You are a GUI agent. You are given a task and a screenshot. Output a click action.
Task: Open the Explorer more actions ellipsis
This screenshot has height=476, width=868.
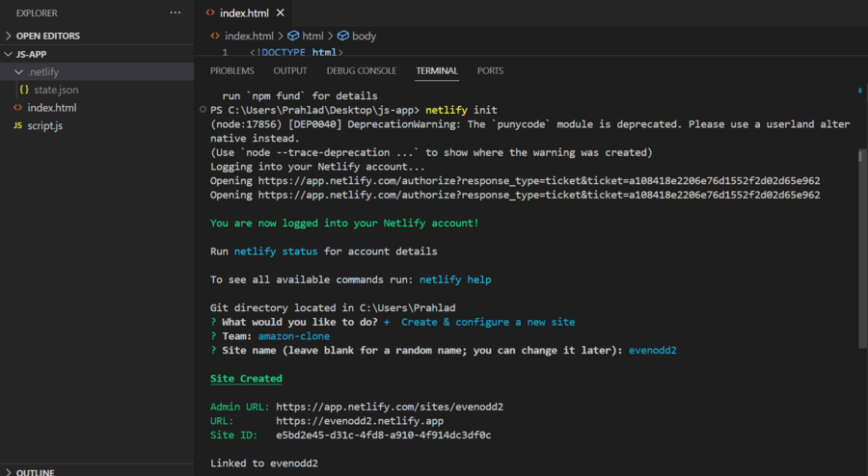point(176,13)
